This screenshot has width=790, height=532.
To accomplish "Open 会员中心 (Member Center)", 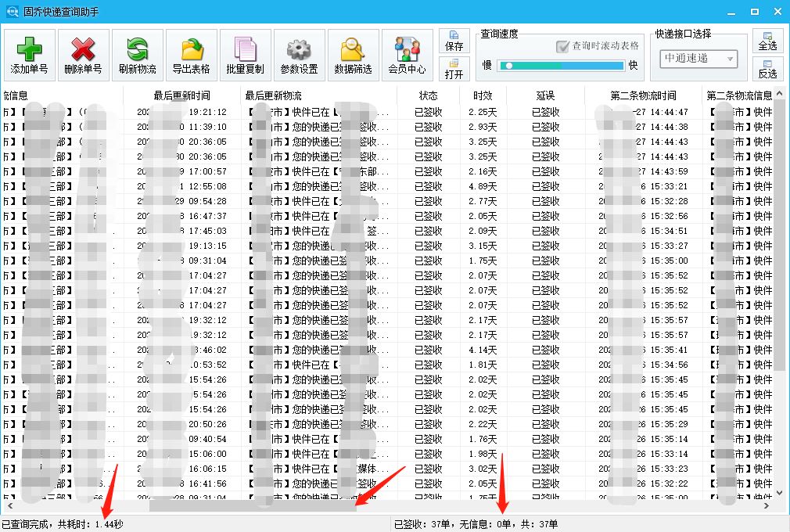I will tap(407, 54).
